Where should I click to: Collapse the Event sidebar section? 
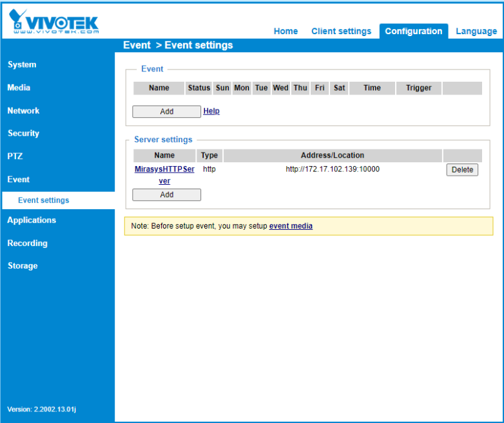pyautogui.click(x=19, y=180)
